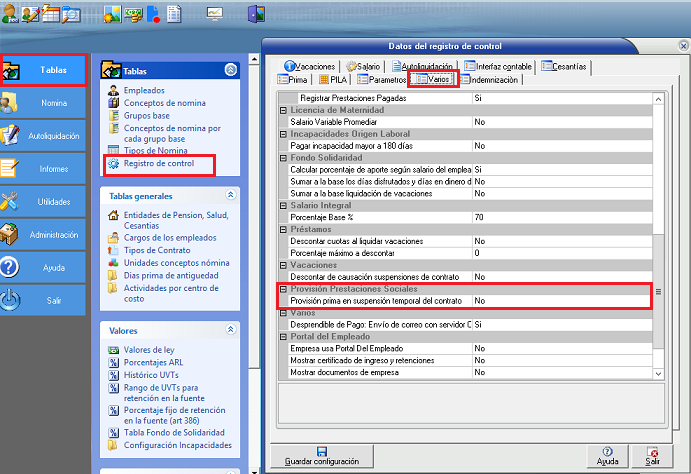Screen dimensions: 691x474
Task: Click the Ayuda sidebar icon
Action: (11, 267)
